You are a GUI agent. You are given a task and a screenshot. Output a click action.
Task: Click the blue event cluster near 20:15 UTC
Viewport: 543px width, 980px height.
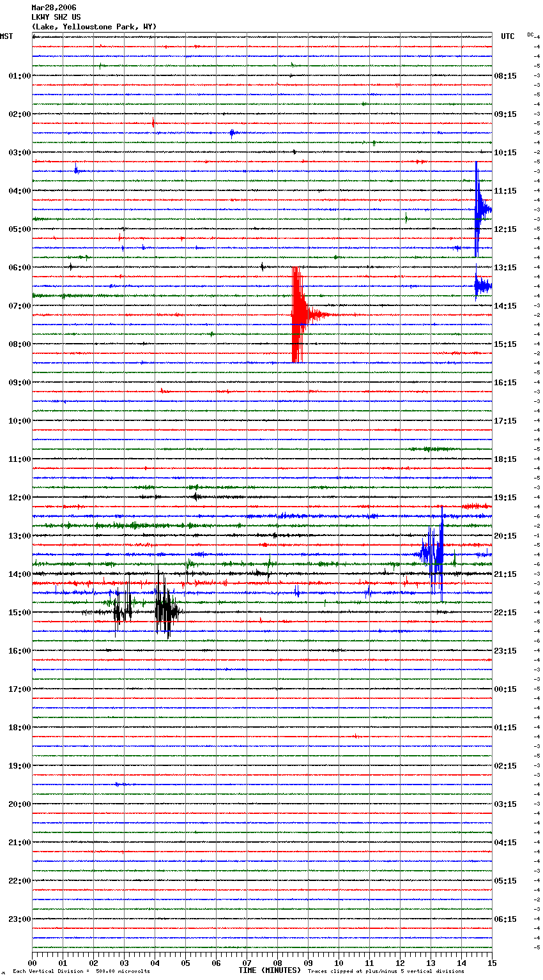[x=436, y=553]
